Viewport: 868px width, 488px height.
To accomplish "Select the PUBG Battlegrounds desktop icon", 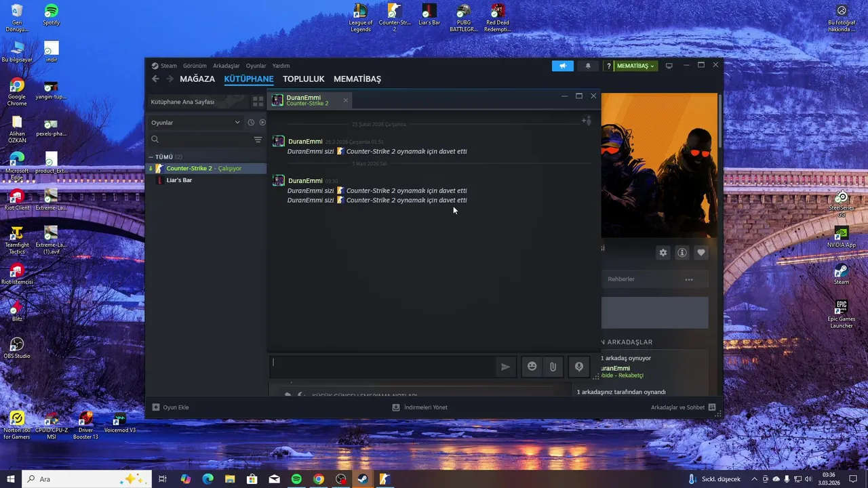I will 464,18.
